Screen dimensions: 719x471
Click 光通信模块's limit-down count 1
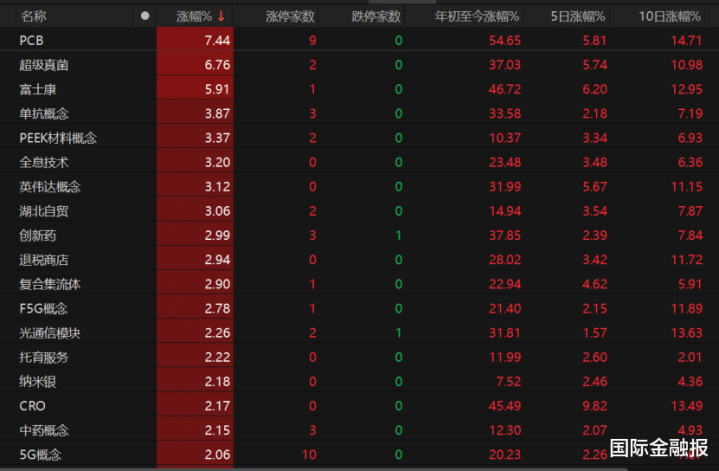coord(398,332)
